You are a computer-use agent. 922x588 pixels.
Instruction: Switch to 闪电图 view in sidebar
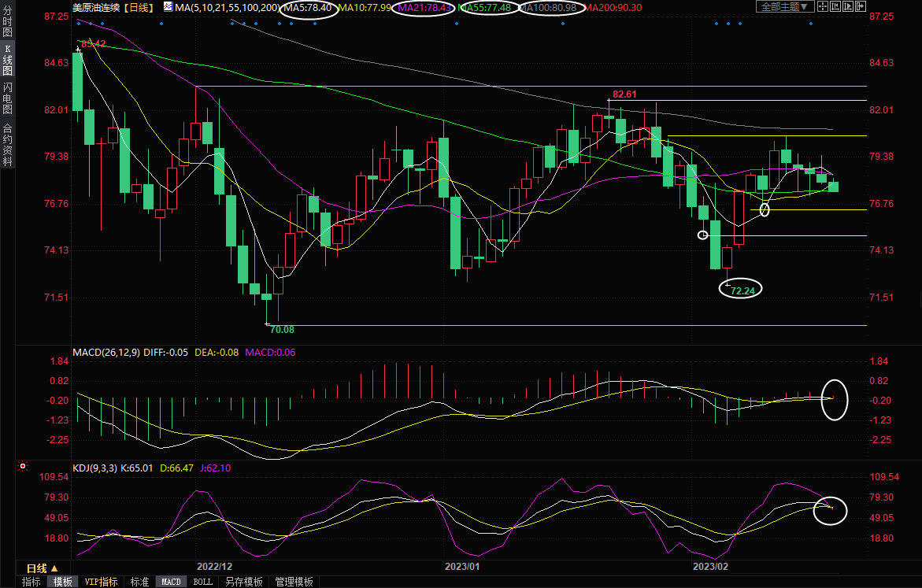pyautogui.click(x=8, y=98)
